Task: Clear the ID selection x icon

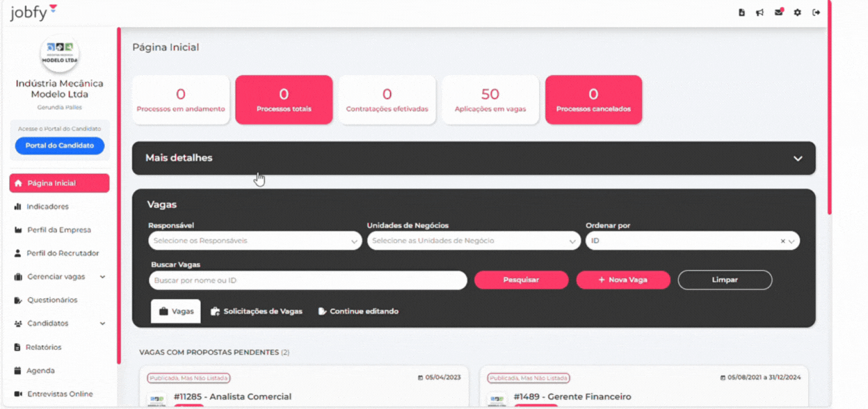Action: (782, 241)
